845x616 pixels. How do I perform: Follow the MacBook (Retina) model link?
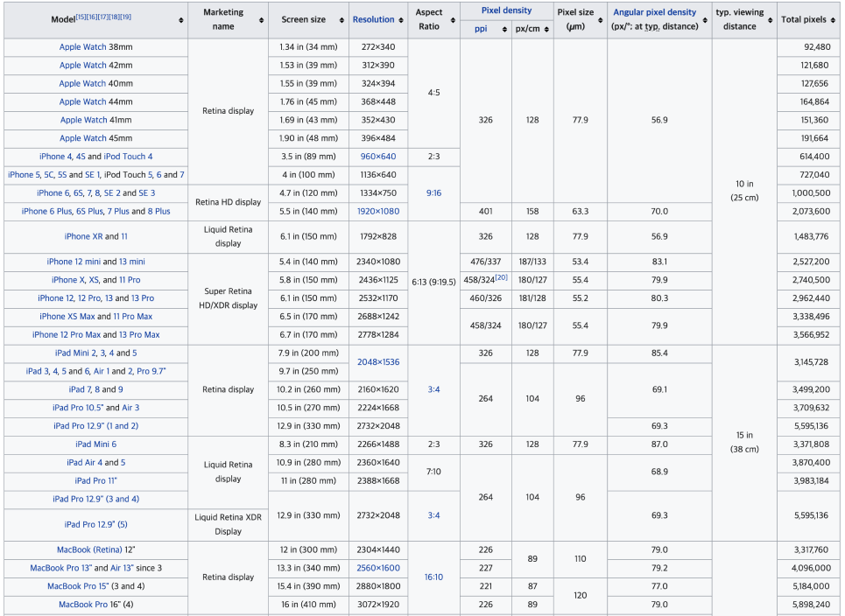(89, 549)
